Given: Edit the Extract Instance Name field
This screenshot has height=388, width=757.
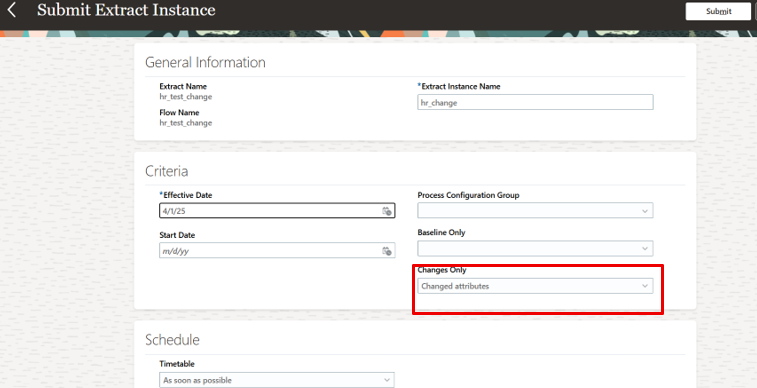Looking at the screenshot, I should pos(535,102).
